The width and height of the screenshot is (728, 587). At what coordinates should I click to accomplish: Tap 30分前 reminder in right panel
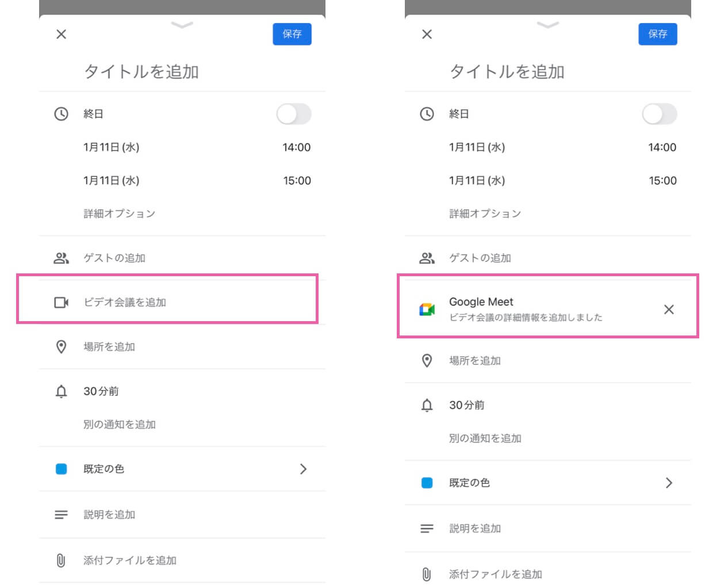[x=467, y=405]
